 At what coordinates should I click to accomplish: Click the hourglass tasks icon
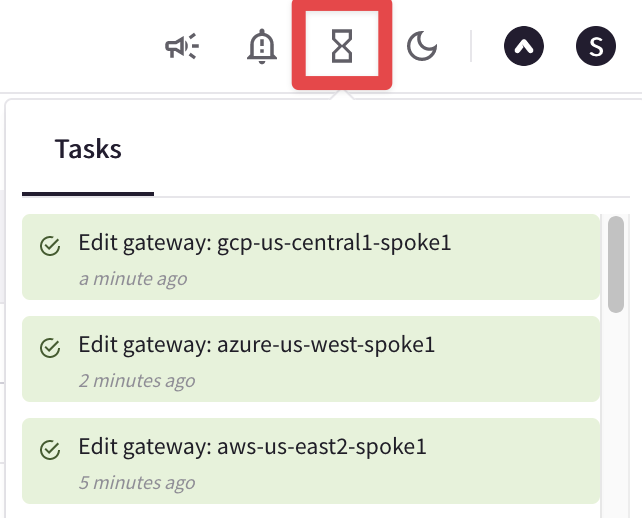(342, 46)
